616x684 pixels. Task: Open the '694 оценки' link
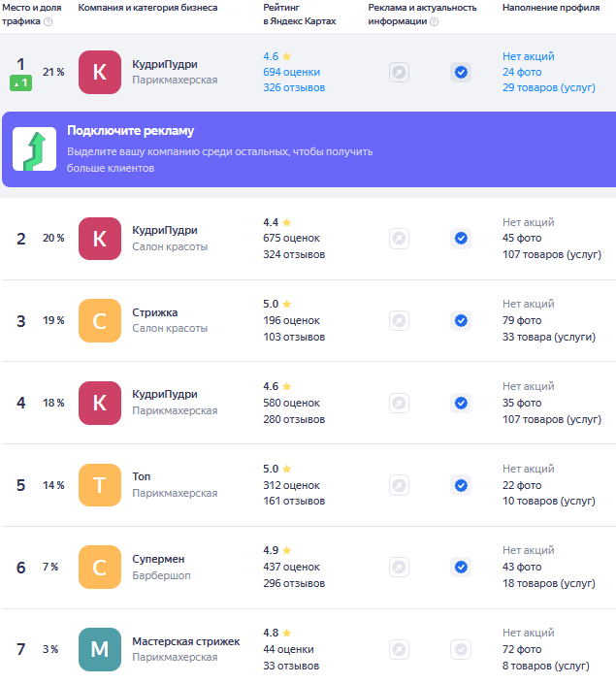291,73
